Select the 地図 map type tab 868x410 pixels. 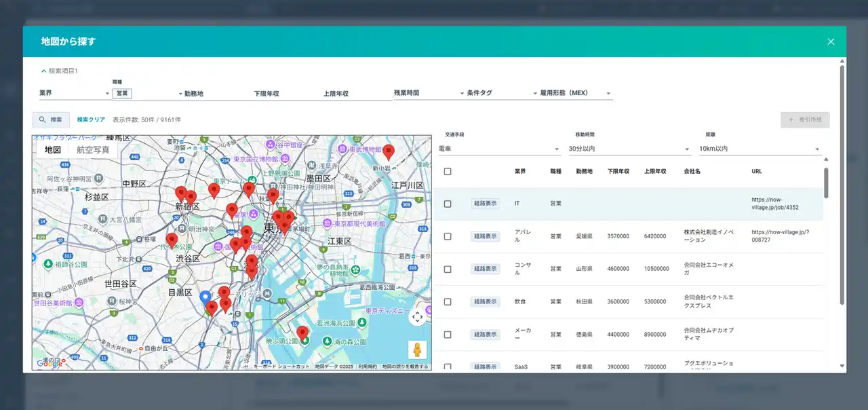[x=53, y=150]
